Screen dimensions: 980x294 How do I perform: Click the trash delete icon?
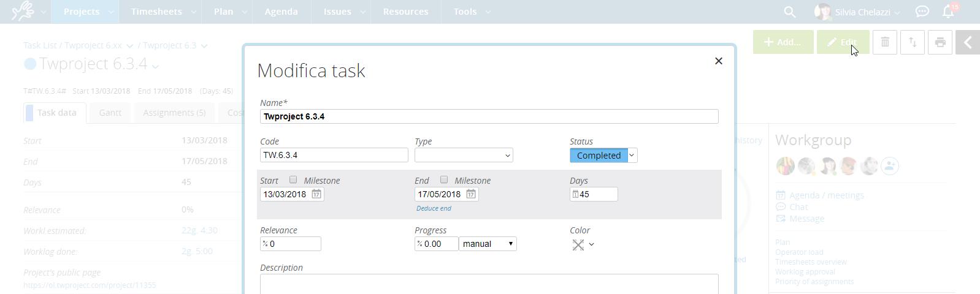[884, 42]
